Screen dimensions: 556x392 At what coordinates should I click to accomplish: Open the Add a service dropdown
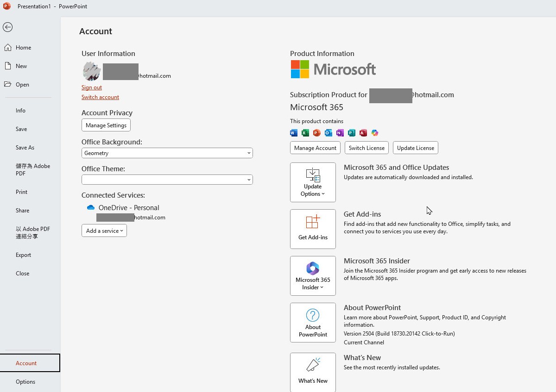(104, 230)
